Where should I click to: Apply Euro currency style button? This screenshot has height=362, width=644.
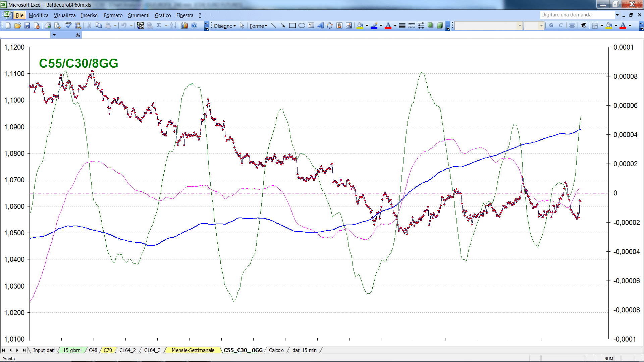pyautogui.click(x=584, y=25)
